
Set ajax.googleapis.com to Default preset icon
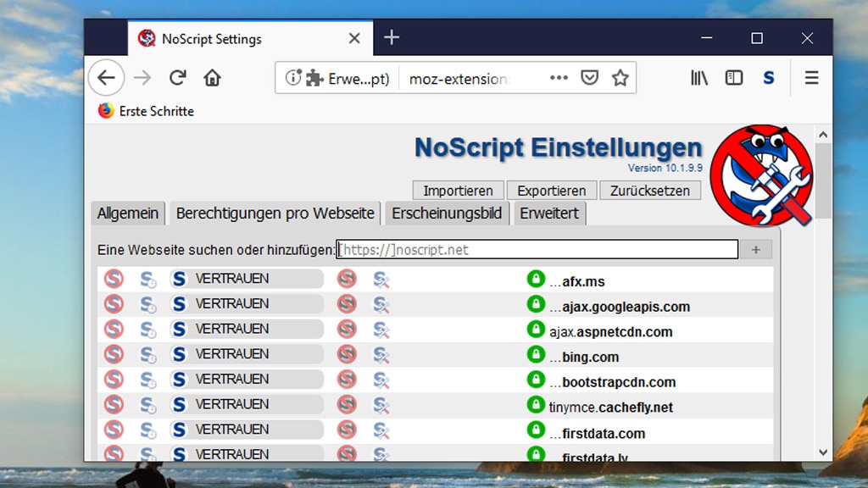pyautogui.click(x=114, y=304)
